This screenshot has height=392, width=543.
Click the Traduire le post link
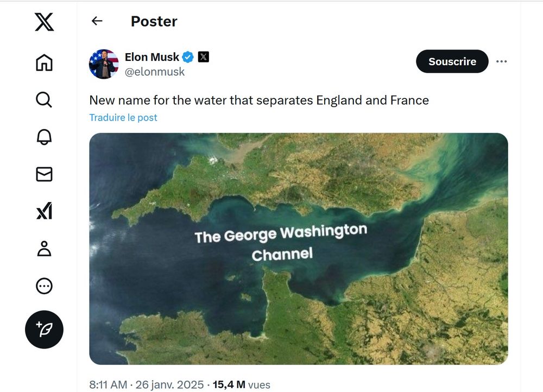123,117
